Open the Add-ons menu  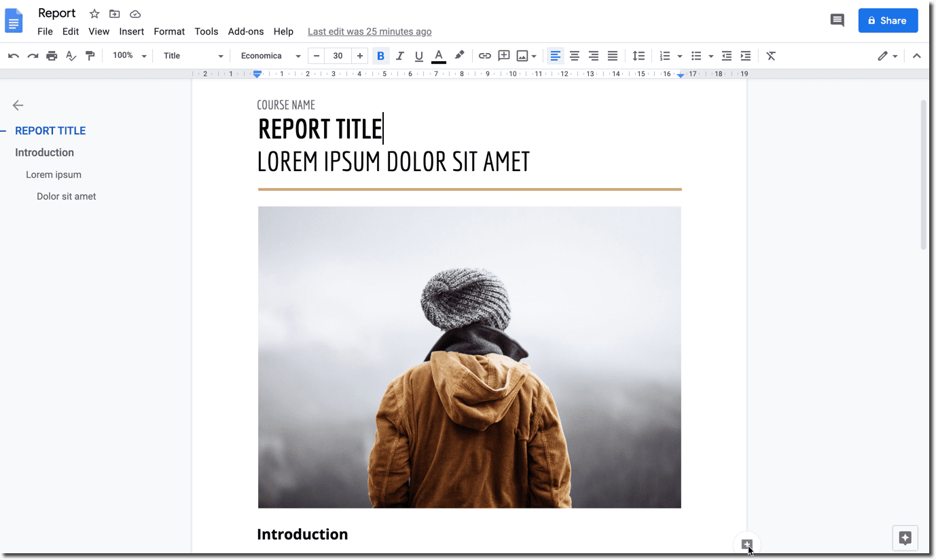pos(246,31)
